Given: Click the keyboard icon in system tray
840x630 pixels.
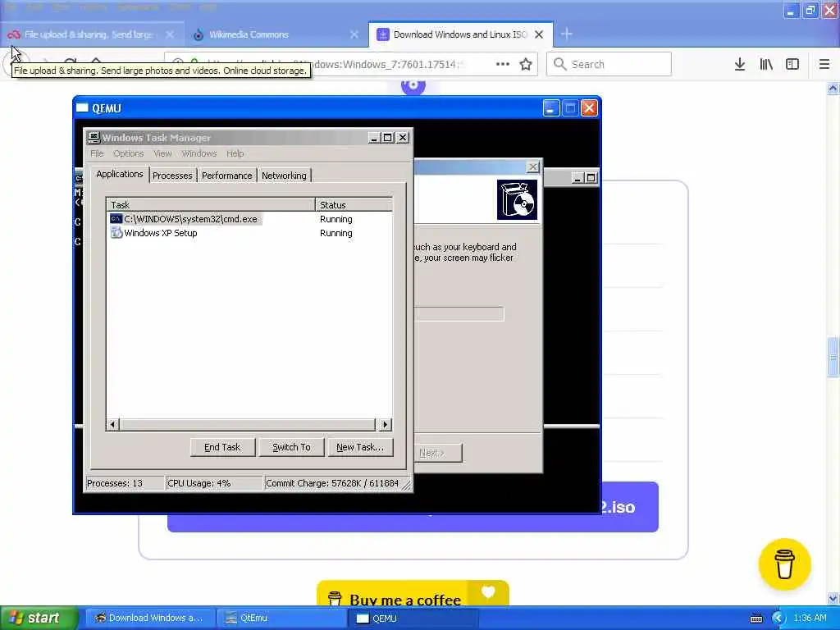Looking at the screenshot, I should click(x=756, y=619).
